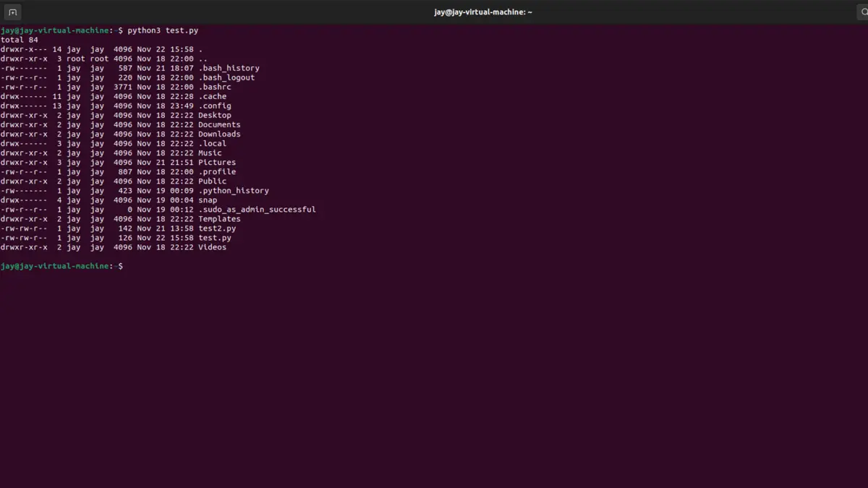Image resolution: width=868 pixels, height=488 pixels.
Task: Select the Desktop directory name
Action: pyautogui.click(x=215, y=115)
